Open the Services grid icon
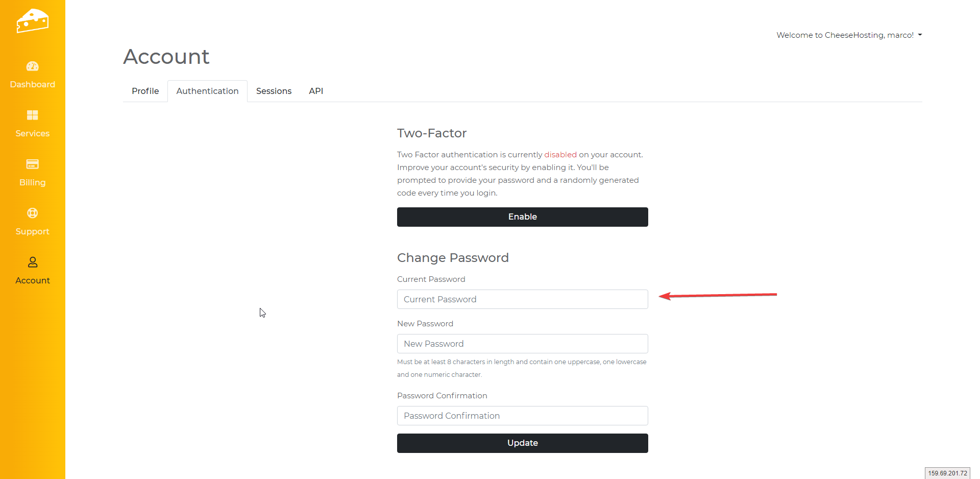The image size is (980, 479). click(x=33, y=115)
